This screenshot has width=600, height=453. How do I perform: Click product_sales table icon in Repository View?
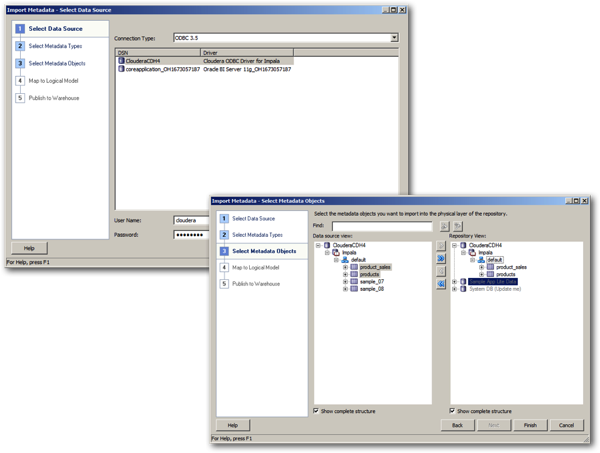(490, 267)
